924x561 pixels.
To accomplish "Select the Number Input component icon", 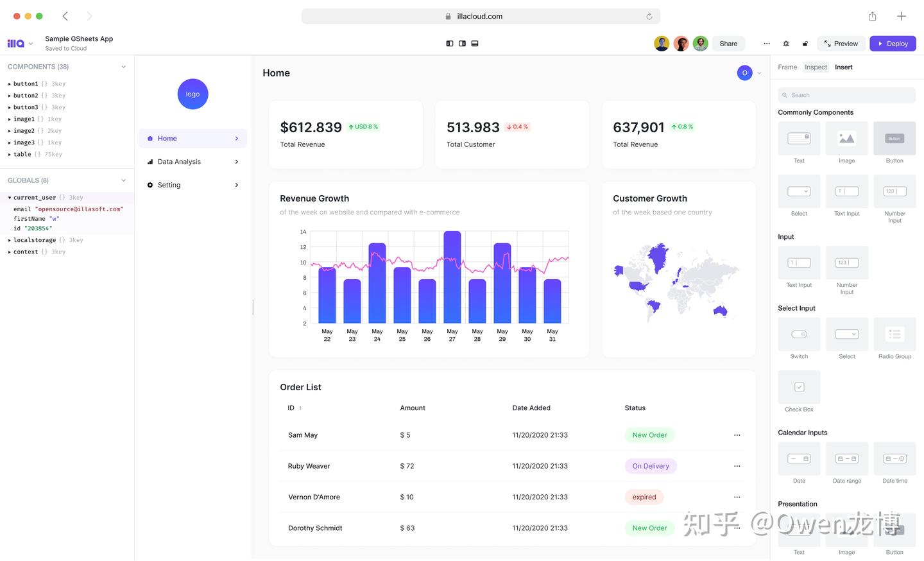I will pyautogui.click(x=894, y=191).
